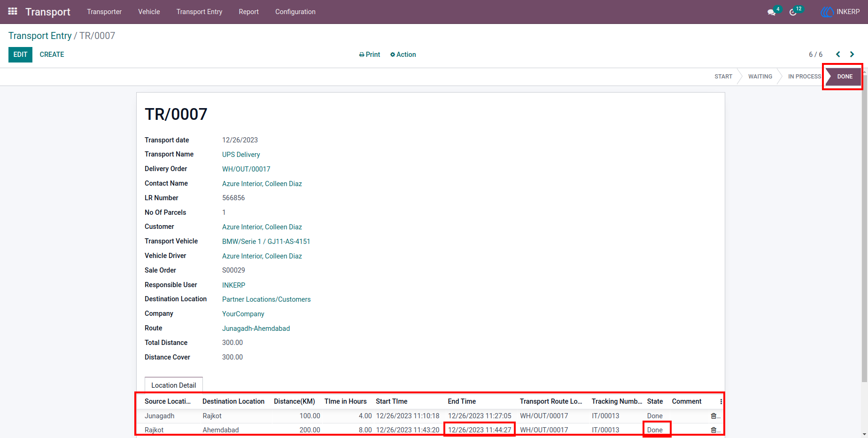The image size is (868, 438).
Task: Sort by the Distance(KM) column header
Action: [294, 401]
